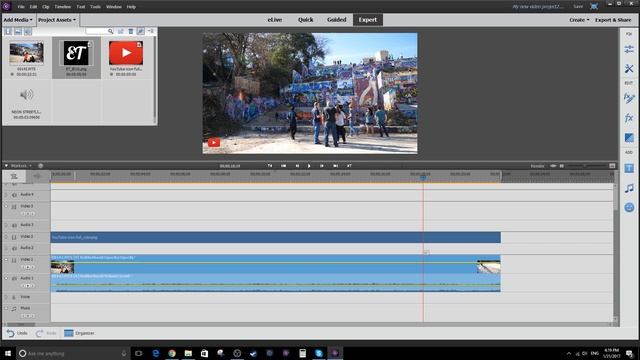Click the trash icon in Project Assets
This screenshot has width=640, height=360.
coord(131,31)
